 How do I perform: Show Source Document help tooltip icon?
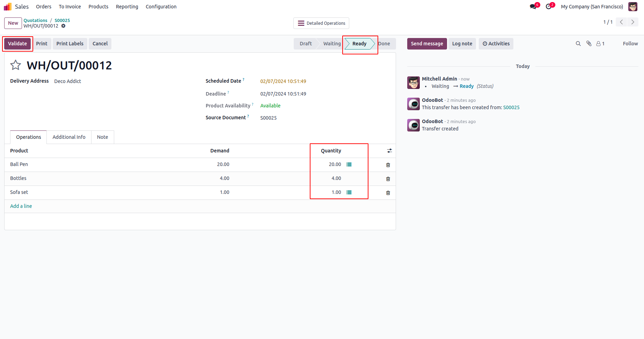point(248,116)
